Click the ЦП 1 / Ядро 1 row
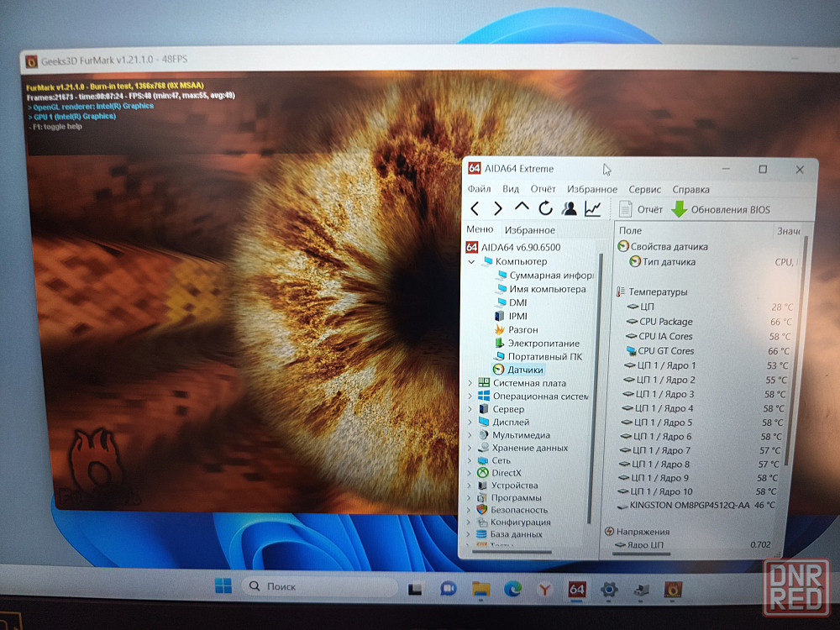Image resolution: width=840 pixels, height=630 pixels. click(705, 365)
